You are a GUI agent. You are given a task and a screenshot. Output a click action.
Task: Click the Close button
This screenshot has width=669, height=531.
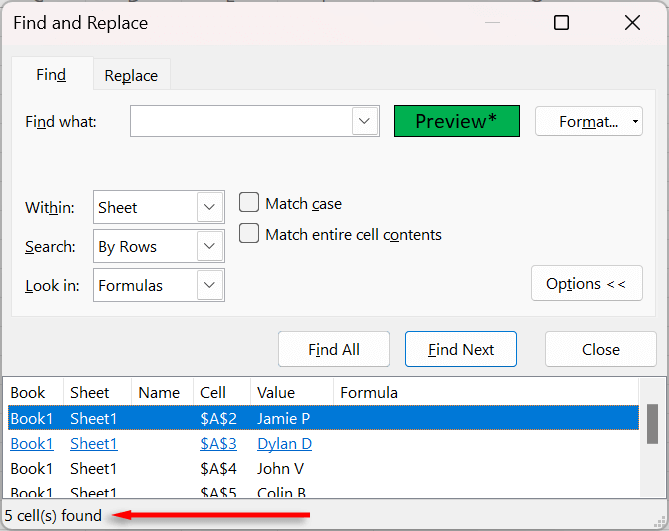point(600,349)
